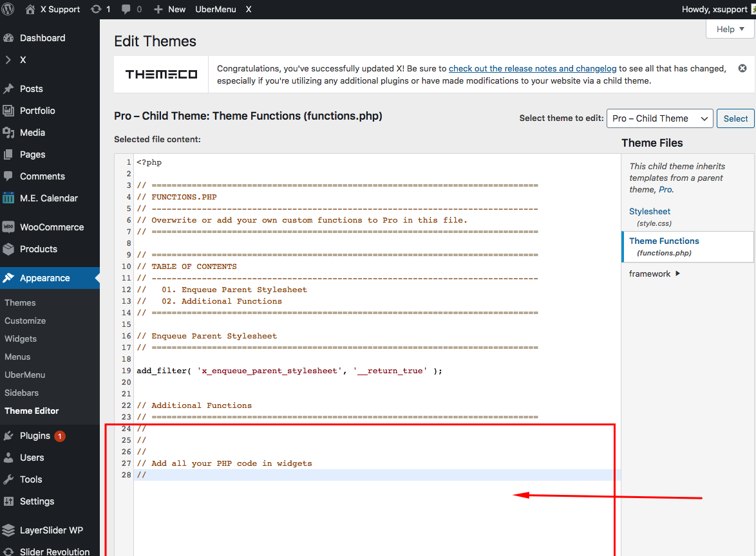The width and height of the screenshot is (756, 556).
Task: Click the Settings sliders icon
Action: (x=8, y=501)
